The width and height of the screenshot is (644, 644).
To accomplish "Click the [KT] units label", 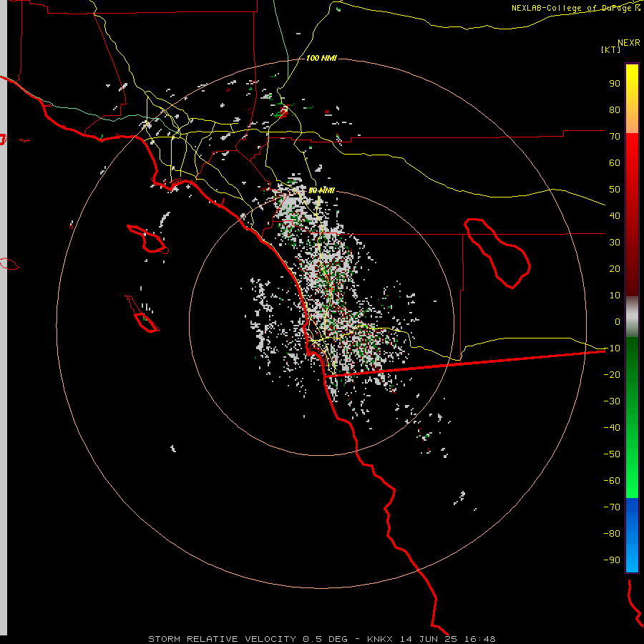I will click(x=611, y=49).
